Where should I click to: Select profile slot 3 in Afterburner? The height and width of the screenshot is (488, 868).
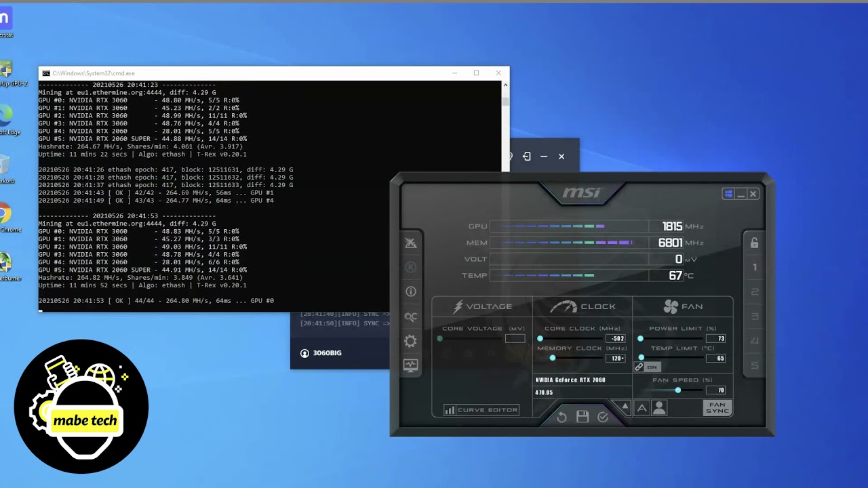tap(754, 317)
